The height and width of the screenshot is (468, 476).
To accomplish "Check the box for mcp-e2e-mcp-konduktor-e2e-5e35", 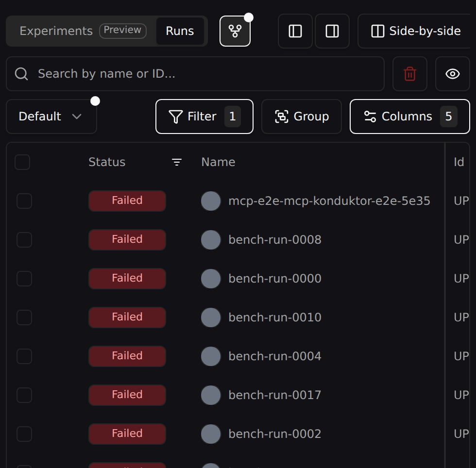I will (24, 201).
